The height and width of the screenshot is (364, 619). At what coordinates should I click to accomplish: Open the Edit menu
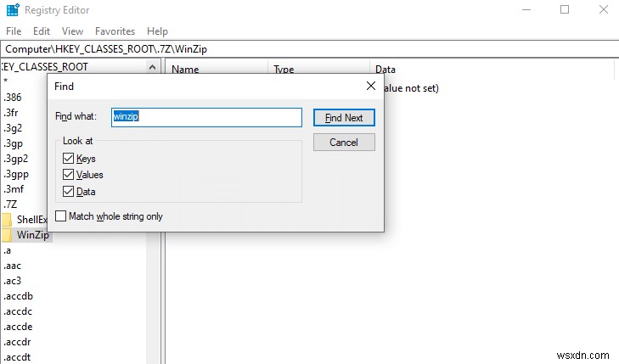(42, 31)
